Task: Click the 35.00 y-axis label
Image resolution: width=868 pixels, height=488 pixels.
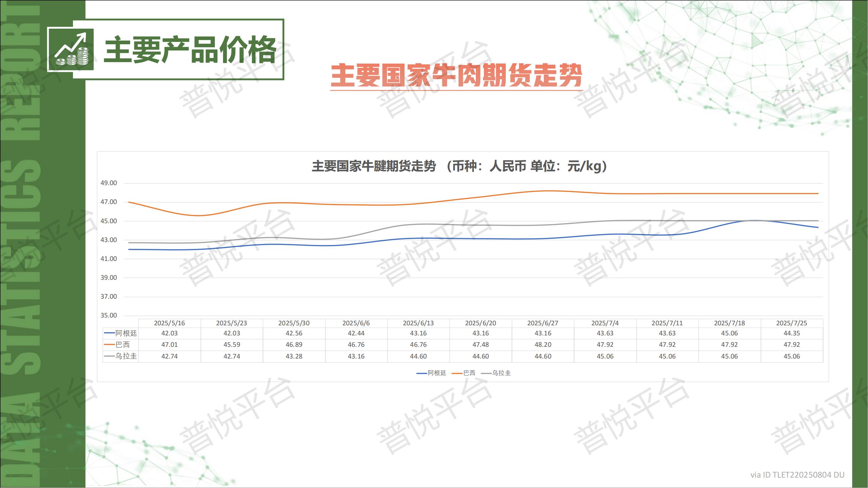Action: [x=108, y=316]
